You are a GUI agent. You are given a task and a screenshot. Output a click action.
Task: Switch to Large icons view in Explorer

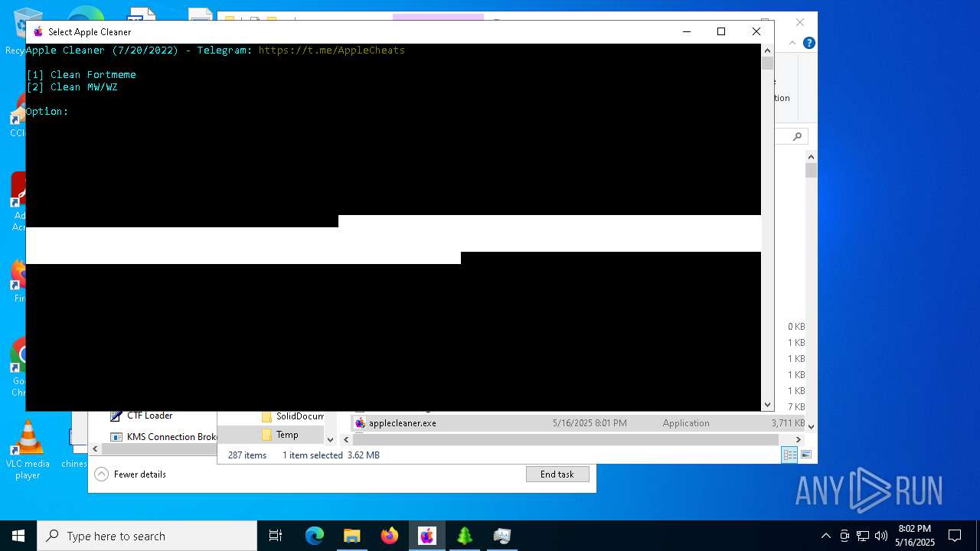point(805,455)
